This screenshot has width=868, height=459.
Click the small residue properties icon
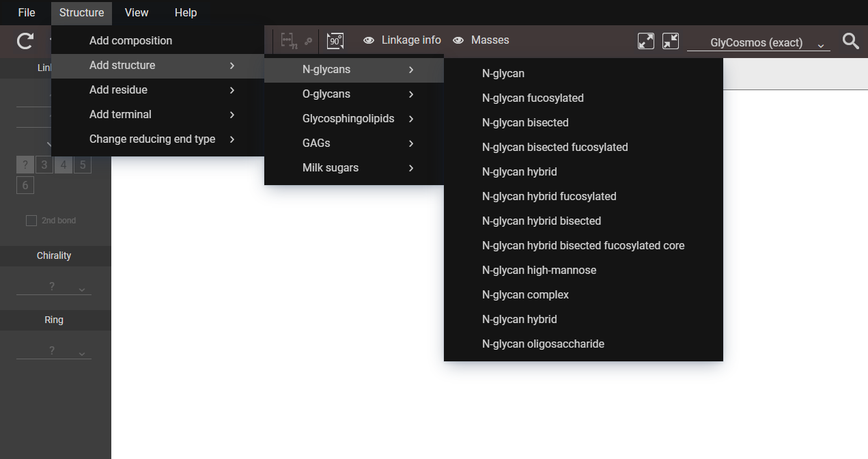(309, 42)
